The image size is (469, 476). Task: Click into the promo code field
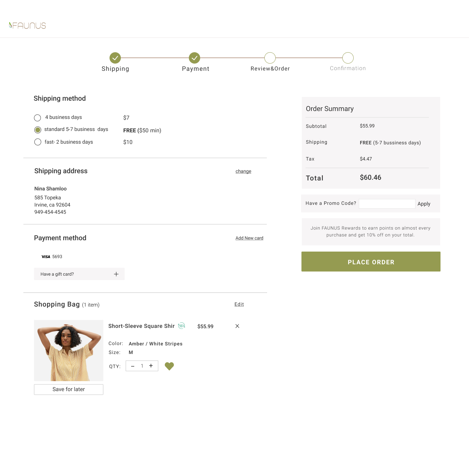coord(387,204)
